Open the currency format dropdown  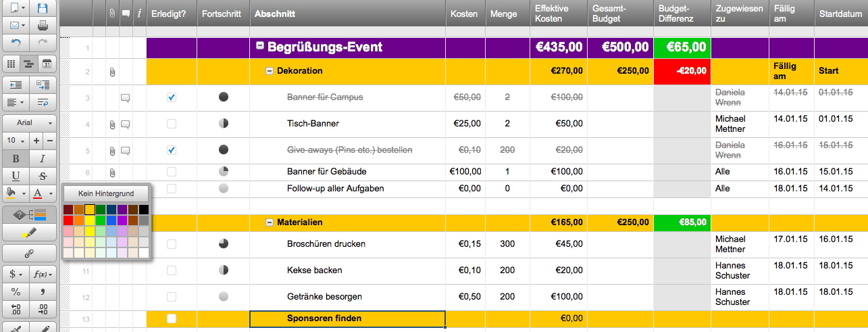click(x=16, y=275)
